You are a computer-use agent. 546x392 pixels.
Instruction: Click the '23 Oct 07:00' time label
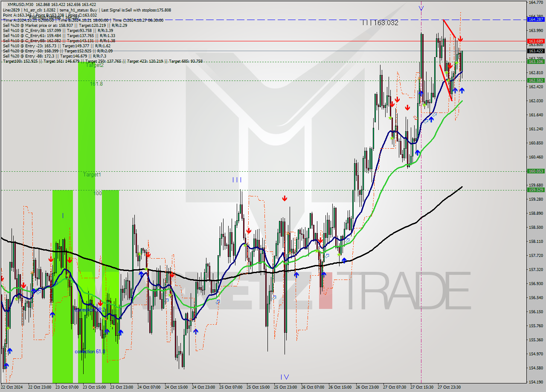67,387
